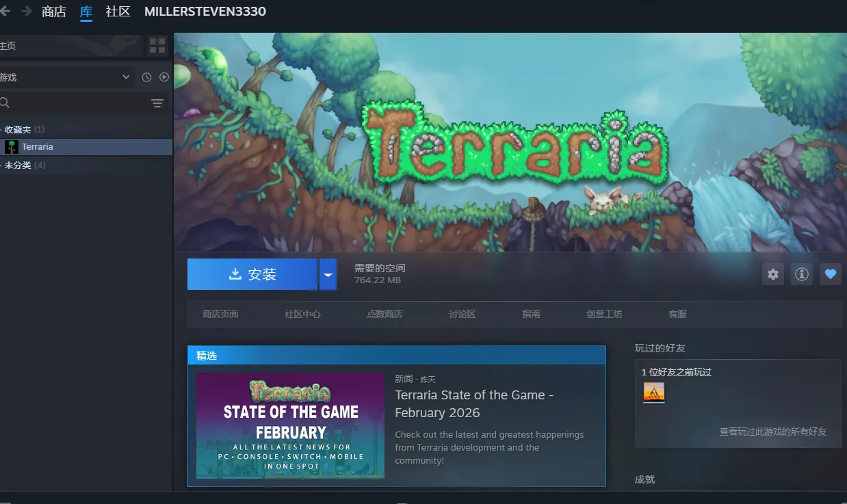Viewport: 847px width, 504px height.
Task: Toggle ready-to-play filter icon
Action: click(x=164, y=77)
